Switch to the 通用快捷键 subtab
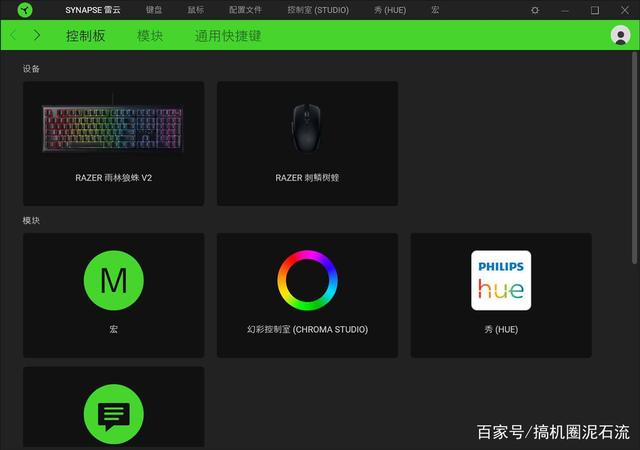The image size is (640, 450). click(x=228, y=36)
